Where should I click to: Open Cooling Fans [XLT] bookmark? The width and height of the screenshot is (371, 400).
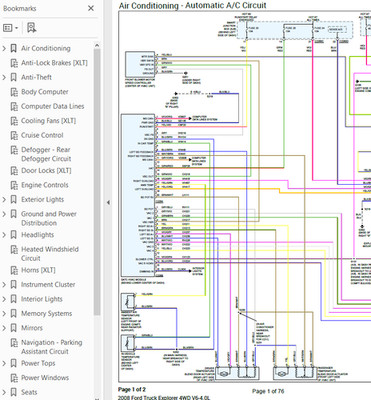click(x=49, y=121)
